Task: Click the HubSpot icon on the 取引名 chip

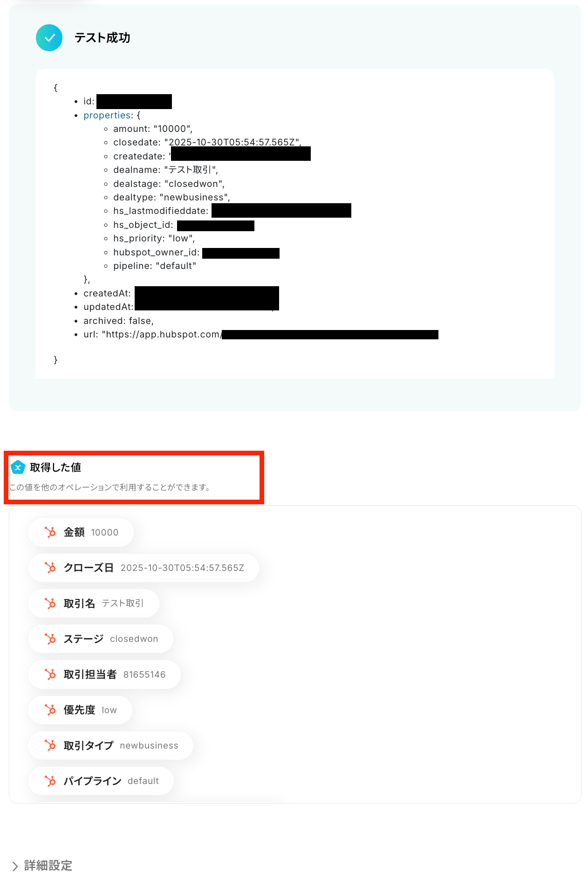Action: click(50, 603)
